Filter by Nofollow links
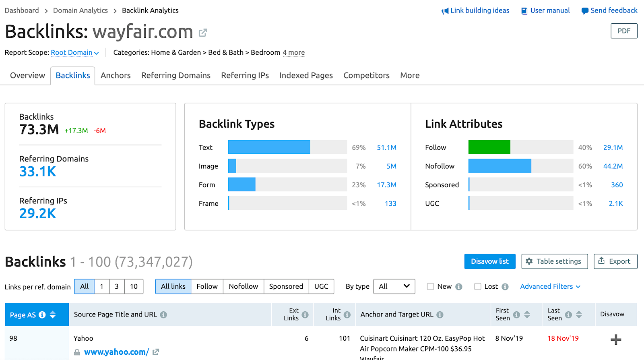This screenshot has height=360, width=644. 244,286
